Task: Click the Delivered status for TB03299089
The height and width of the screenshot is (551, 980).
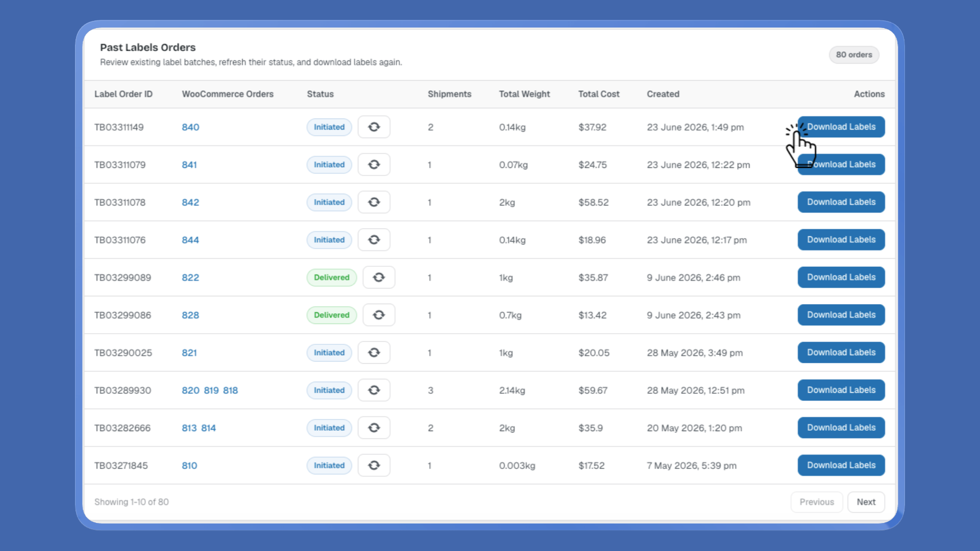Action: (x=332, y=278)
